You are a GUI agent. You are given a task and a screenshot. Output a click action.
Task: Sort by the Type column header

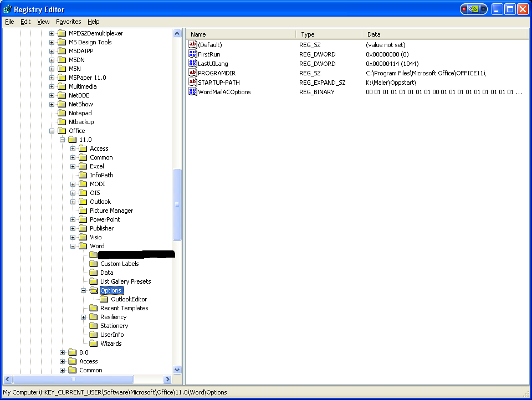click(x=329, y=34)
